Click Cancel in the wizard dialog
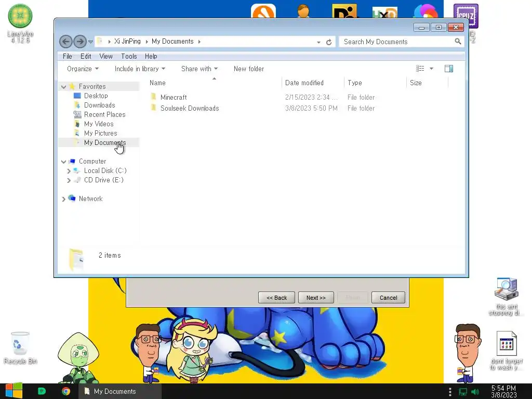 point(388,298)
